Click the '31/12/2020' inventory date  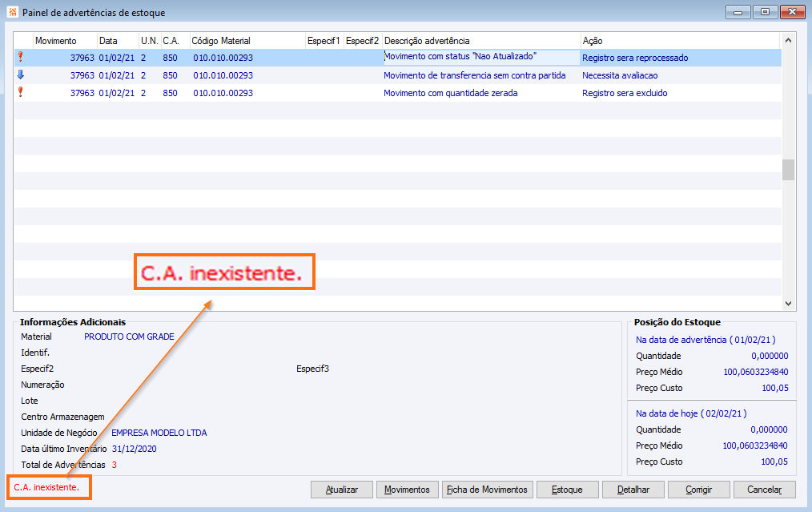coord(134,449)
